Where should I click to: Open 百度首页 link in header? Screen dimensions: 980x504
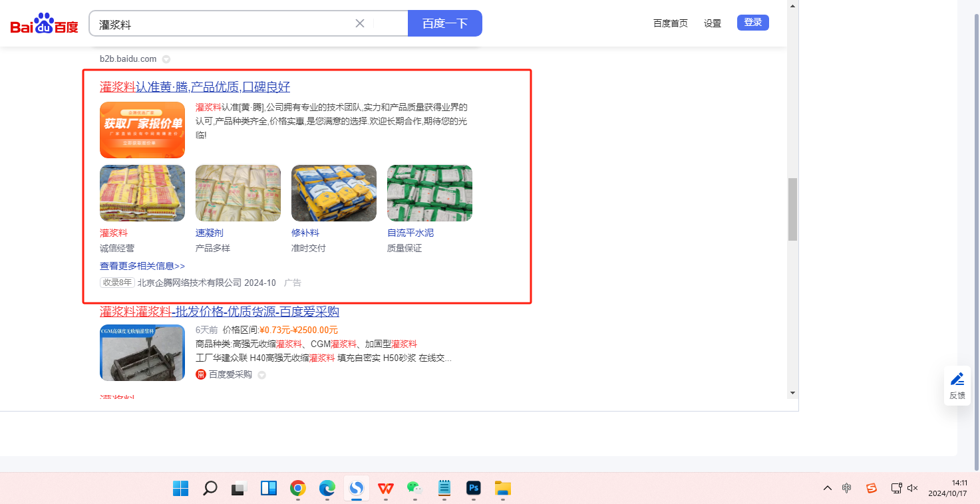671,23
